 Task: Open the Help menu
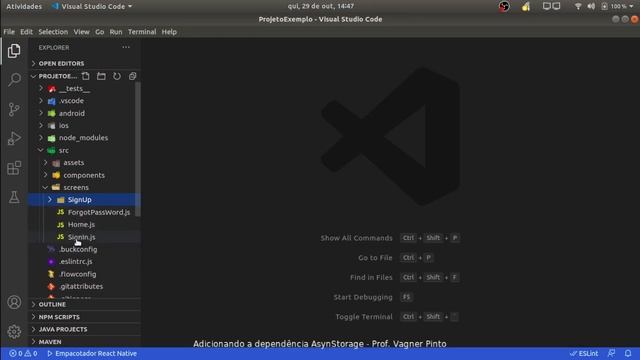tap(169, 32)
